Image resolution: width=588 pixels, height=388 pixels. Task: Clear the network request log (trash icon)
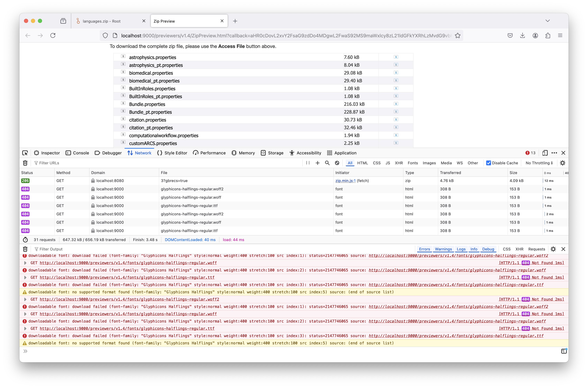[25, 163]
